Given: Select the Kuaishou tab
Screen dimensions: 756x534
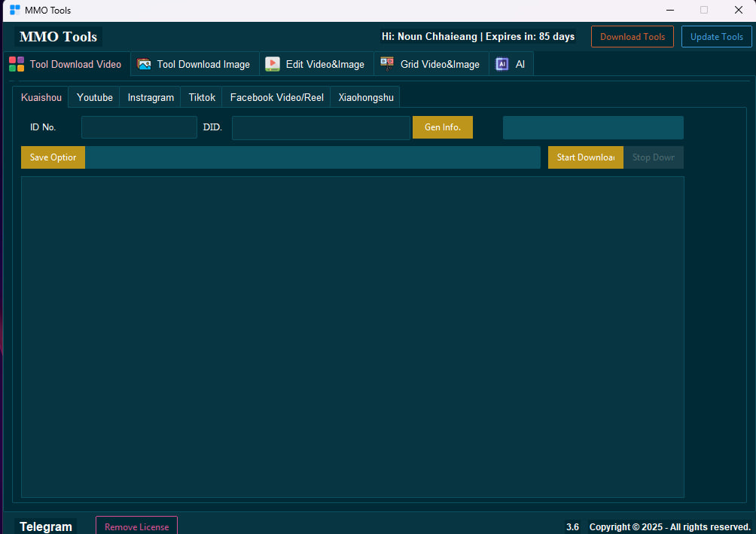Looking at the screenshot, I should pos(41,97).
